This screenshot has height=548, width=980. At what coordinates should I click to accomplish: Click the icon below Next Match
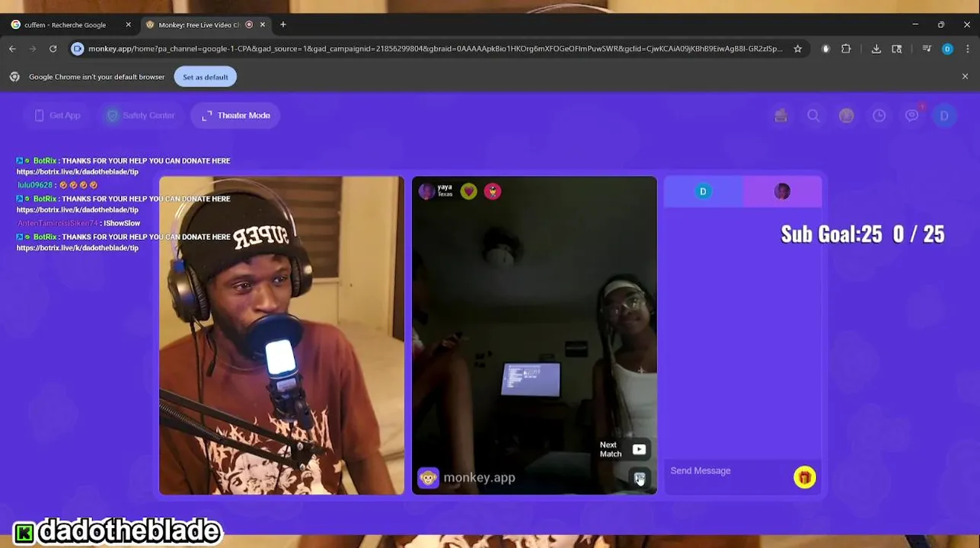(640, 477)
